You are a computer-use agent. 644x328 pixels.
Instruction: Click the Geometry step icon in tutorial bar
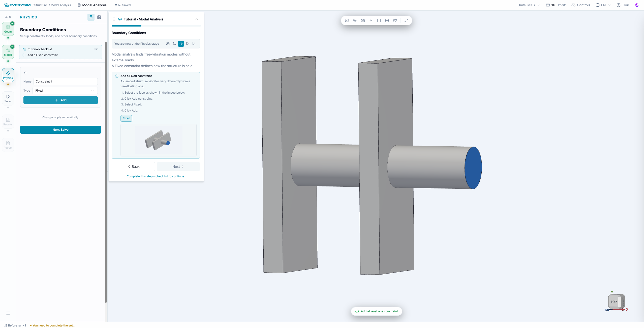click(x=168, y=44)
